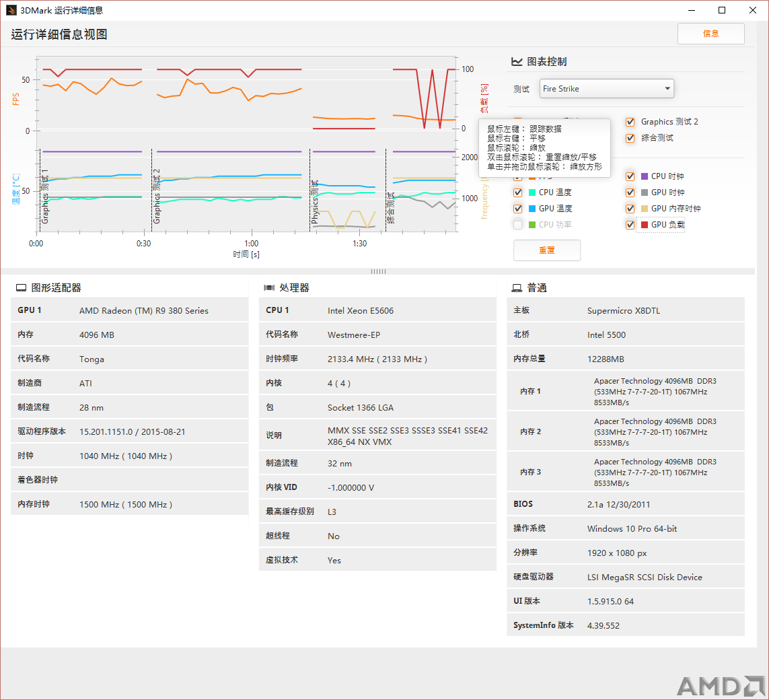Click the CPU name Intel Xeon E5606

(x=361, y=311)
